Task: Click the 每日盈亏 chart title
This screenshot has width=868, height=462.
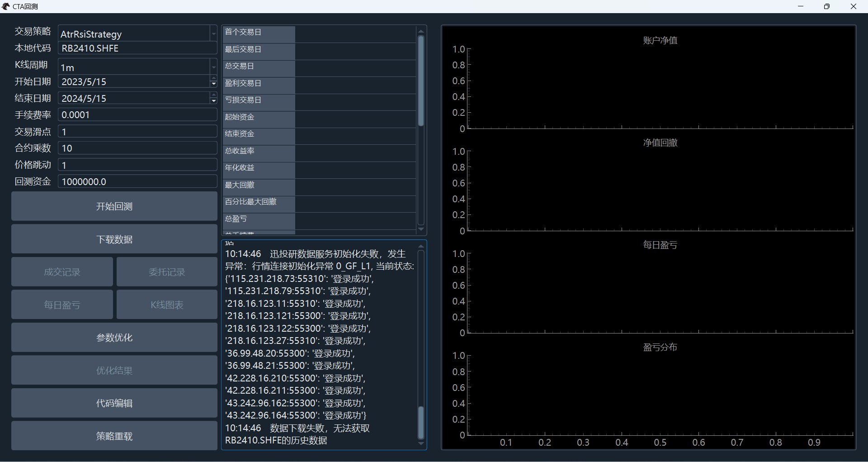Action: 660,245
